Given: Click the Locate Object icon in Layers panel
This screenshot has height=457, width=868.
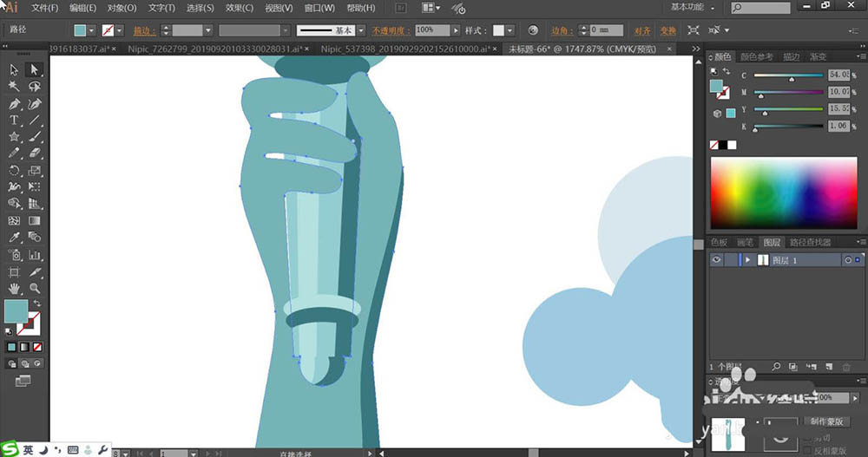Looking at the screenshot, I should coord(776,367).
